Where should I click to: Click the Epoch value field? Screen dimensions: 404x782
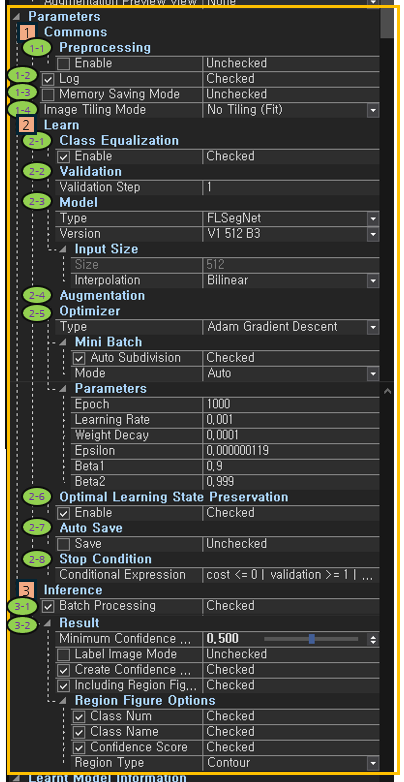click(x=291, y=404)
